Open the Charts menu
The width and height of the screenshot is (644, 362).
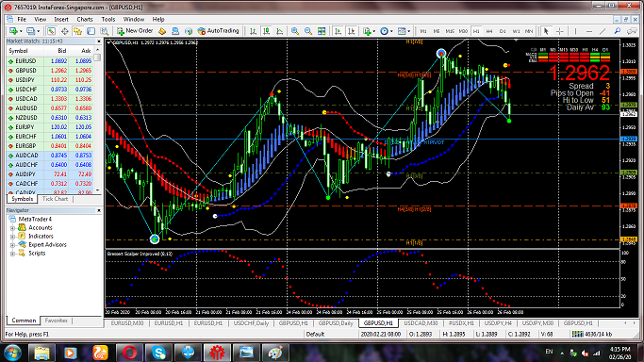[x=85, y=19]
